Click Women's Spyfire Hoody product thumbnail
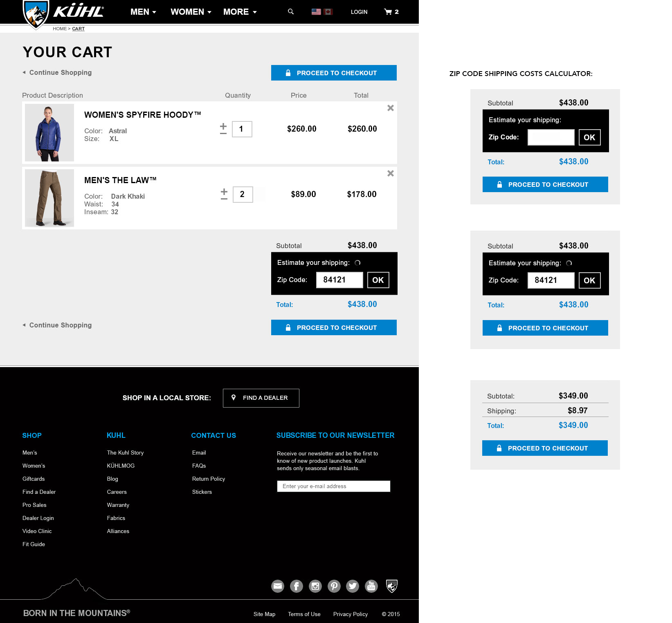 49,132
